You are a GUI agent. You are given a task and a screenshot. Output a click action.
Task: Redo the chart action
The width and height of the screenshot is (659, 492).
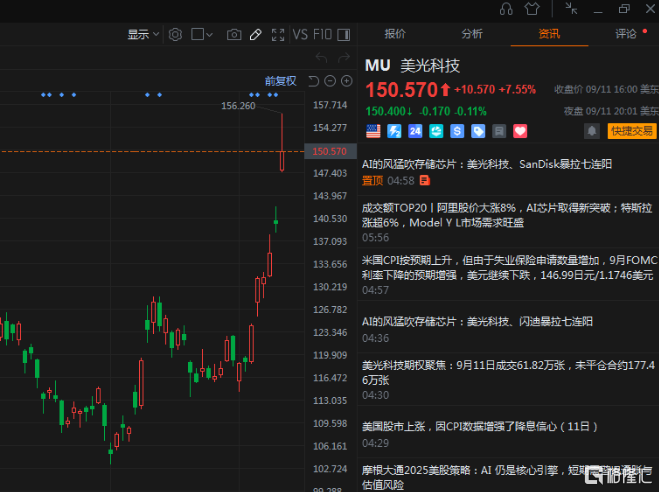[344, 57]
